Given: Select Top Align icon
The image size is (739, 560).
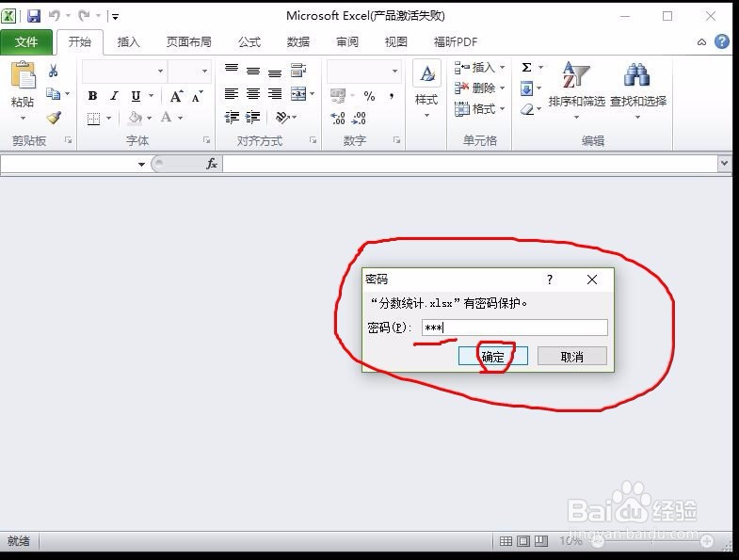Looking at the screenshot, I should tap(232, 69).
